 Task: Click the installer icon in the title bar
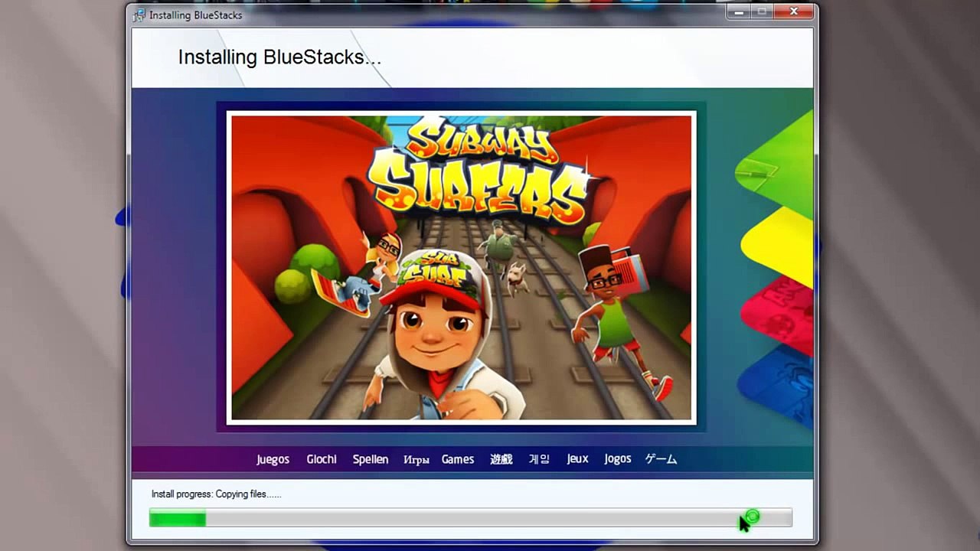click(139, 15)
